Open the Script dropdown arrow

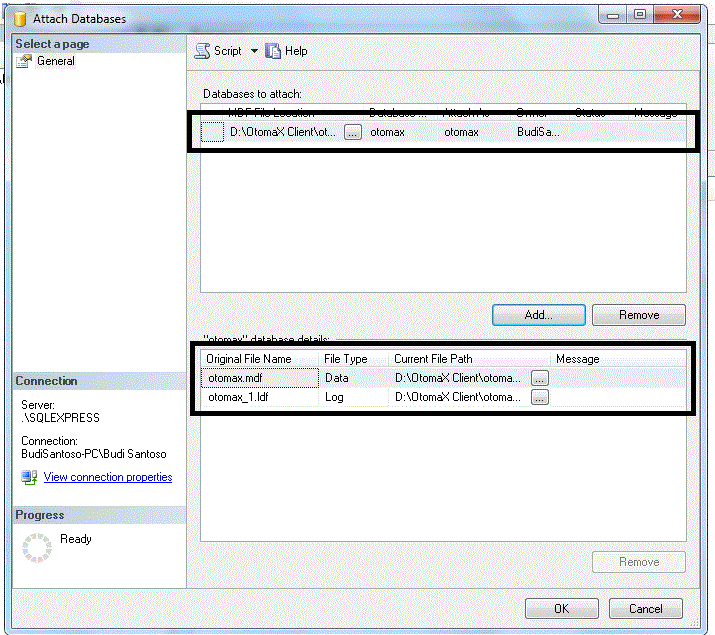click(x=254, y=51)
